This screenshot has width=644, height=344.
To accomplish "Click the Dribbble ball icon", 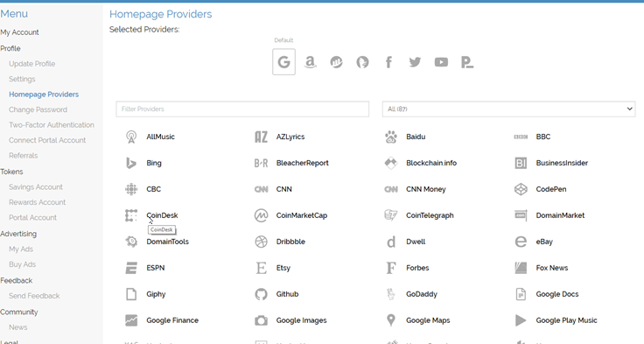I will 261,242.
